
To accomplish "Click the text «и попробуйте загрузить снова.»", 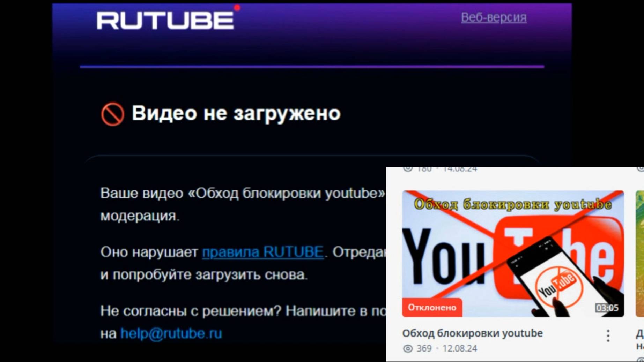I will click(x=204, y=275).
